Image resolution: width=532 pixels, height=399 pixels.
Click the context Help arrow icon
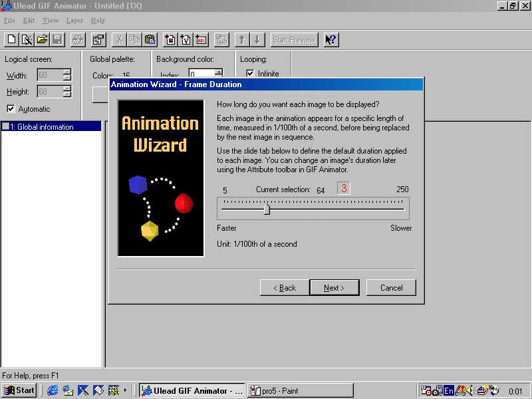coord(331,40)
